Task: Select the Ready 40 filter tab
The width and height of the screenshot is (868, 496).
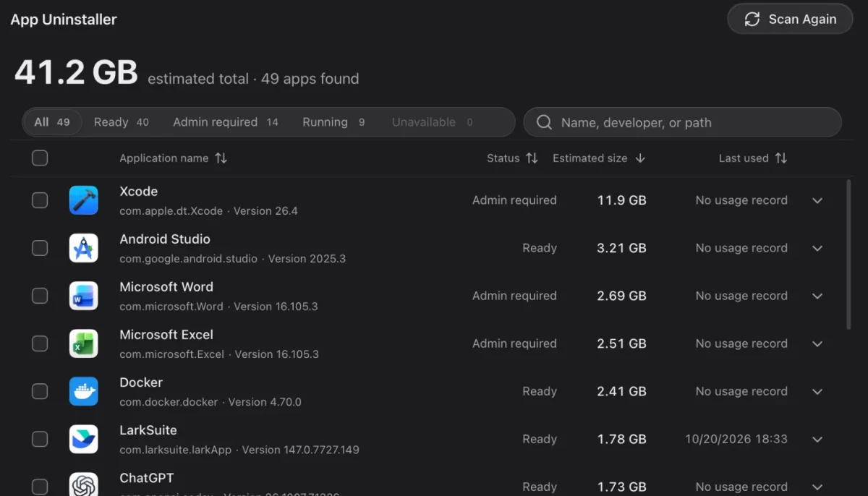Action: [121, 122]
